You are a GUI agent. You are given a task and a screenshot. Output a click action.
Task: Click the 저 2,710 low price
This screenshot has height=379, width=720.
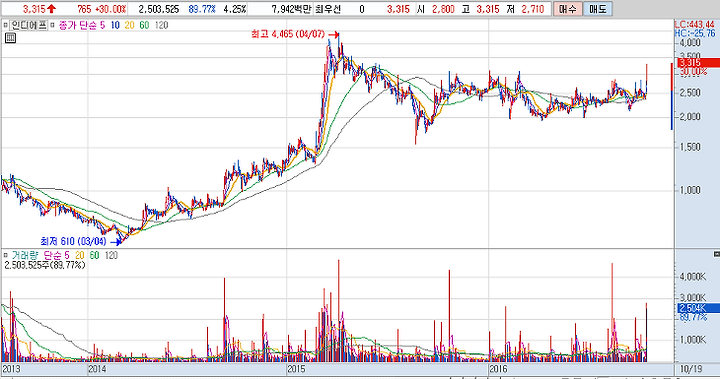(526, 9)
